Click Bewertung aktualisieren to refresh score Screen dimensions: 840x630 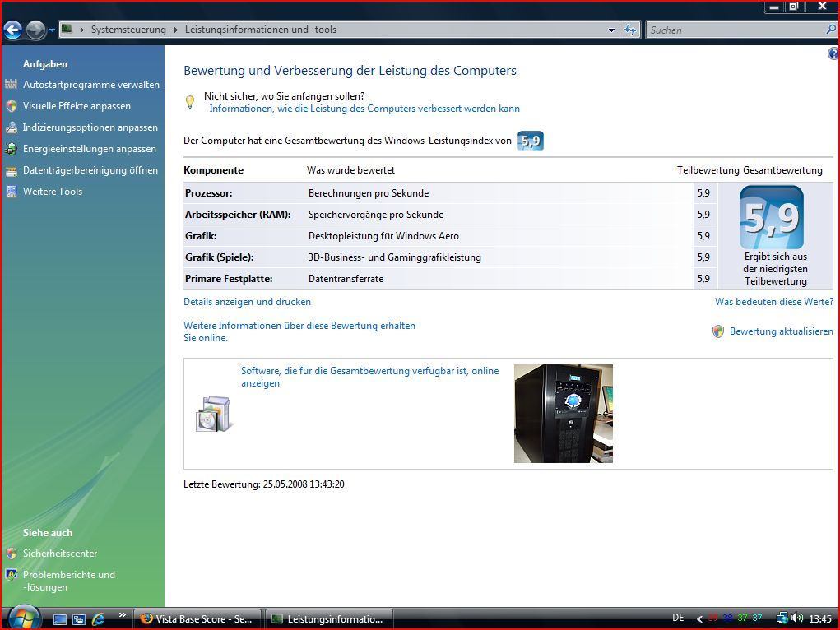(781, 331)
